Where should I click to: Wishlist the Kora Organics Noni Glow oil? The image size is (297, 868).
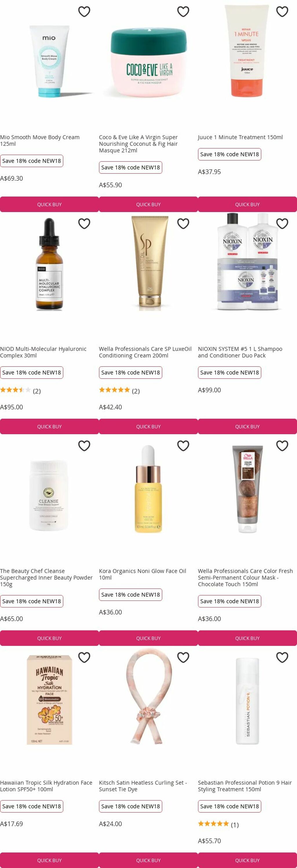[183, 446]
